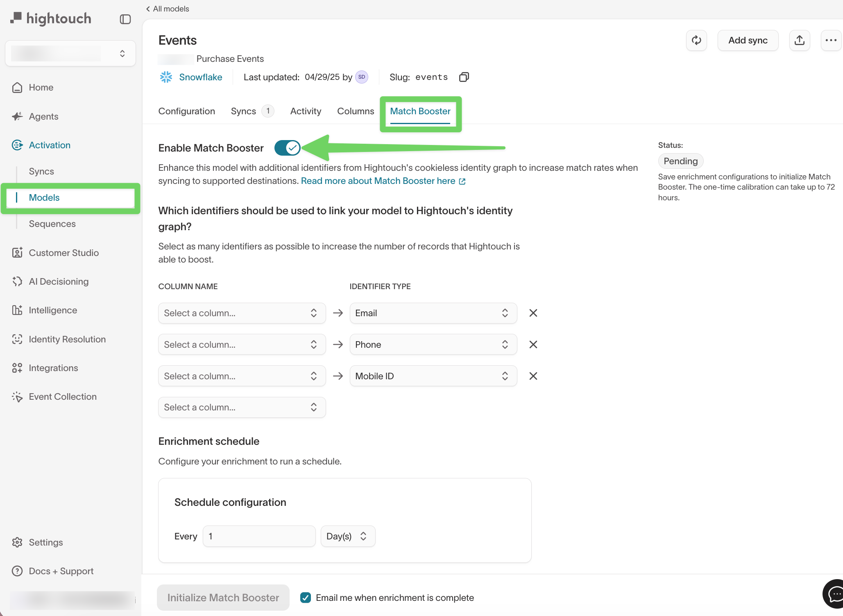Image resolution: width=843 pixels, height=616 pixels.
Task: Set the schedule interval value field
Action: click(x=259, y=536)
